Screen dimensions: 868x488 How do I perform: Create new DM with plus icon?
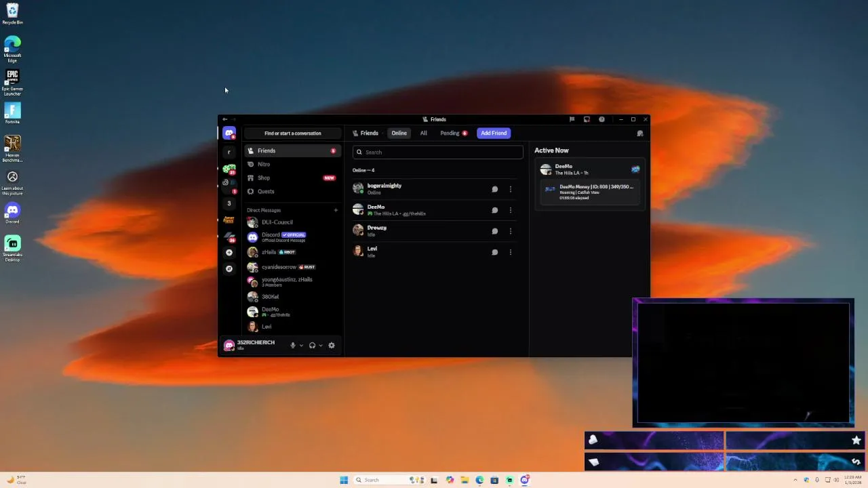click(x=336, y=210)
